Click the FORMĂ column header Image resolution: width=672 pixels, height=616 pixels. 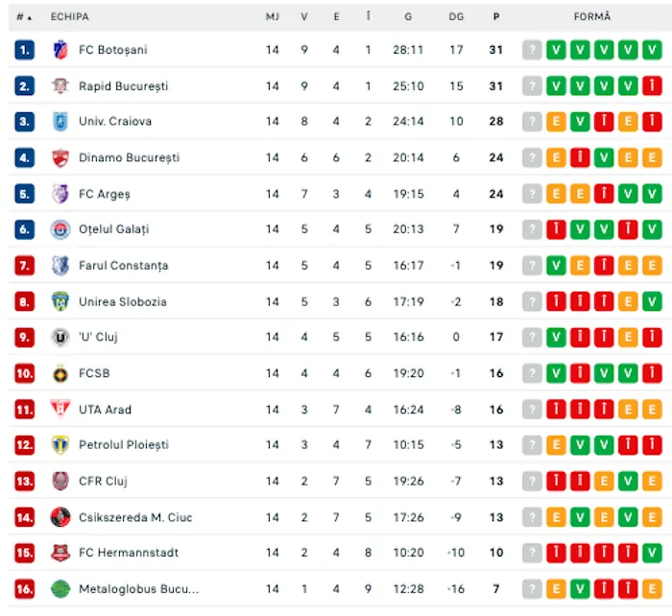(x=591, y=17)
